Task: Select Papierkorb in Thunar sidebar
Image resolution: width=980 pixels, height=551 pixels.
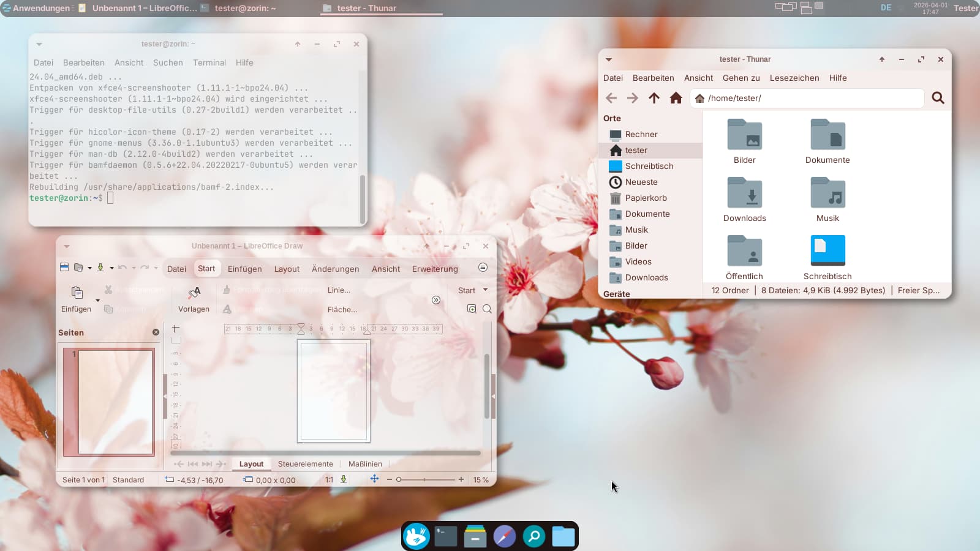Action: point(646,198)
